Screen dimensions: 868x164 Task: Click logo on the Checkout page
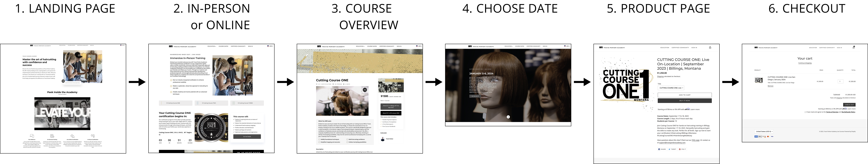(x=766, y=48)
